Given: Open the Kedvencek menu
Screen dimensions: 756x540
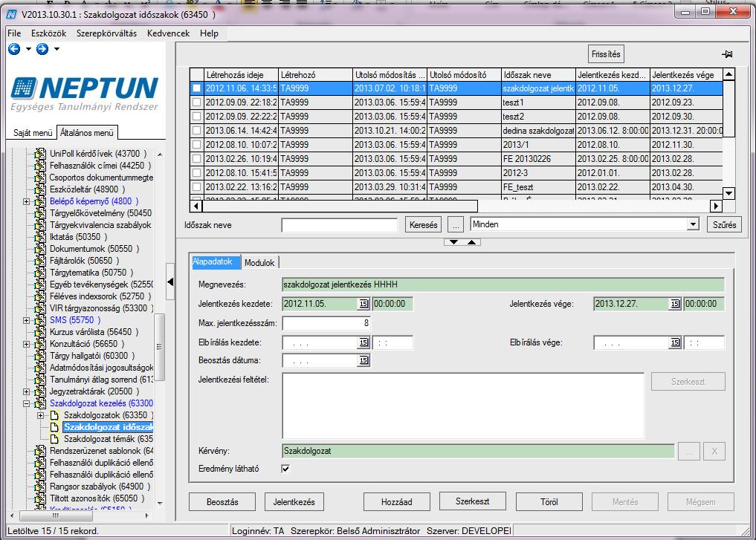Looking at the screenshot, I should (168, 33).
